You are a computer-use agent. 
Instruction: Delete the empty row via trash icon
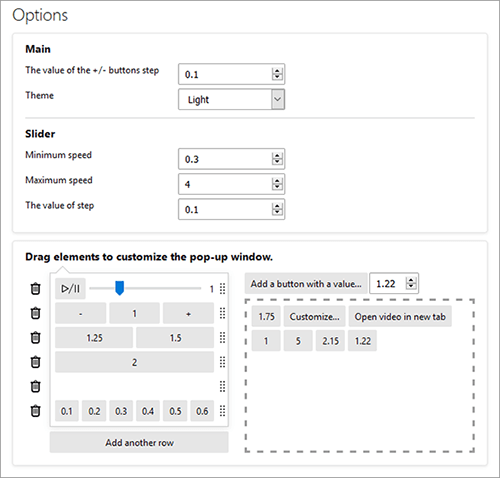coord(35,387)
